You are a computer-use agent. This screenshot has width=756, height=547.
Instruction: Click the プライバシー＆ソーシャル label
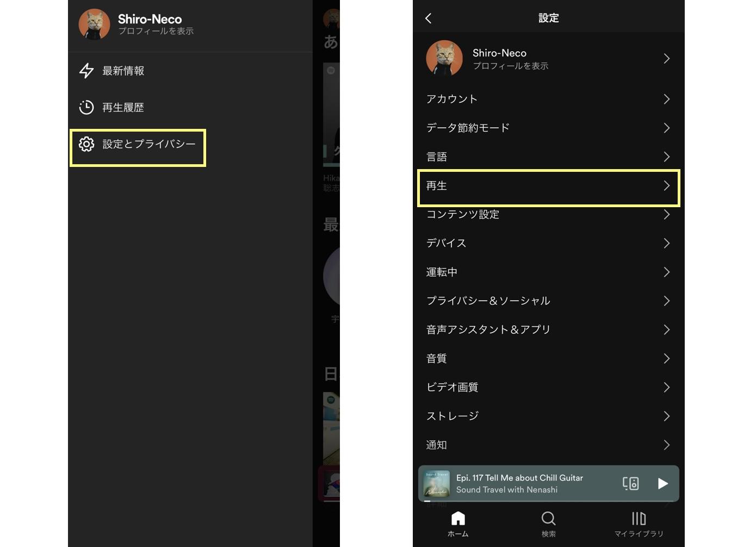(x=488, y=301)
